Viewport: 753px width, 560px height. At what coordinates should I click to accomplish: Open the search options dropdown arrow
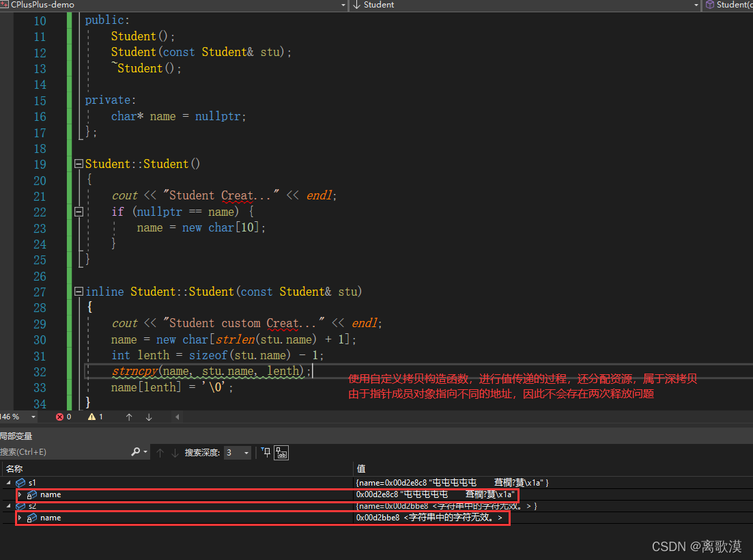(x=145, y=452)
